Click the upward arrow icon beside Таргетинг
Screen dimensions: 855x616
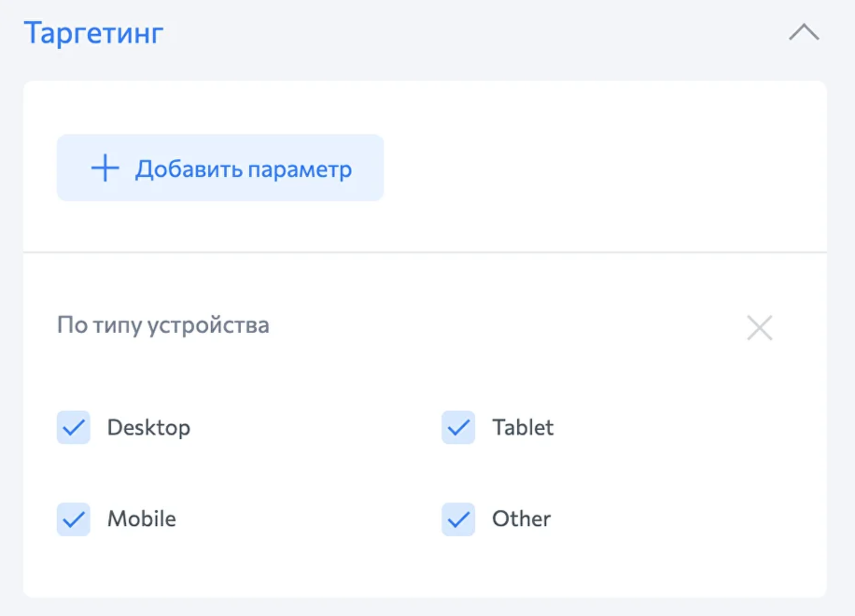(x=804, y=32)
